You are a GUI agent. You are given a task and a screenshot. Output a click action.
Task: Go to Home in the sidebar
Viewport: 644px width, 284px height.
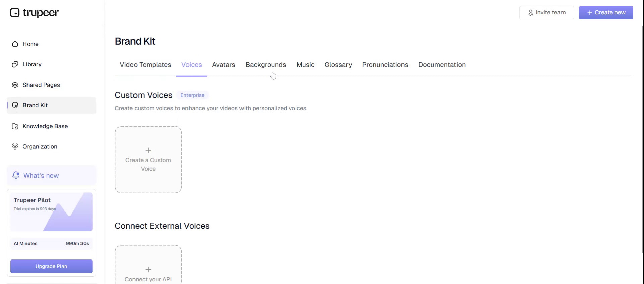[x=51, y=44]
